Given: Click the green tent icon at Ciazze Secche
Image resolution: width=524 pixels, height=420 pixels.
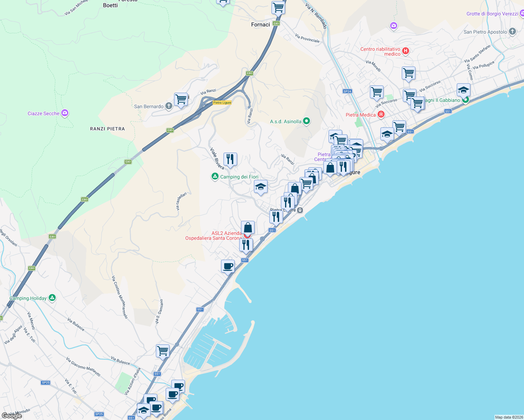Looking at the screenshot, I should coord(64,113).
